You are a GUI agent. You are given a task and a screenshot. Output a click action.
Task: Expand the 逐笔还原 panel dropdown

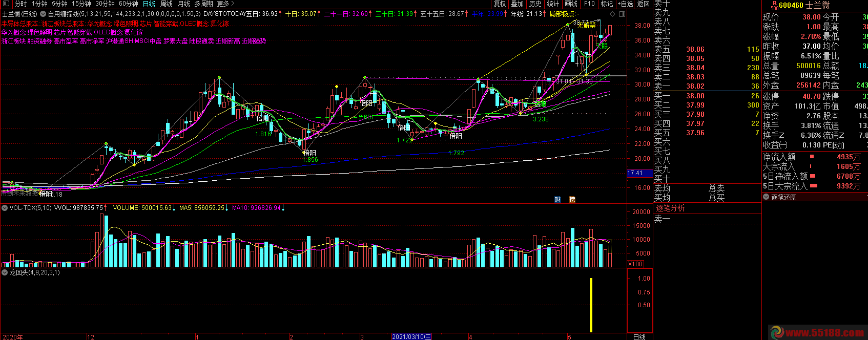tap(767, 197)
